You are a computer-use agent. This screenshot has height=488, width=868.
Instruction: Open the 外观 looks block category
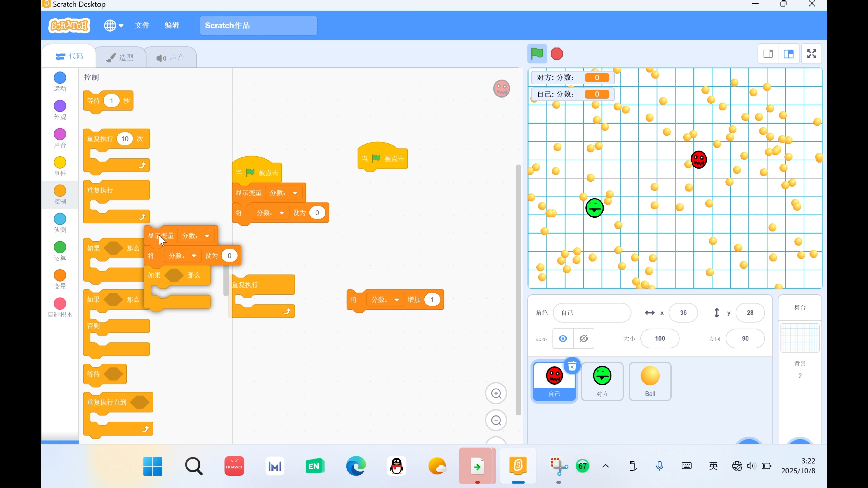pos(60,110)
